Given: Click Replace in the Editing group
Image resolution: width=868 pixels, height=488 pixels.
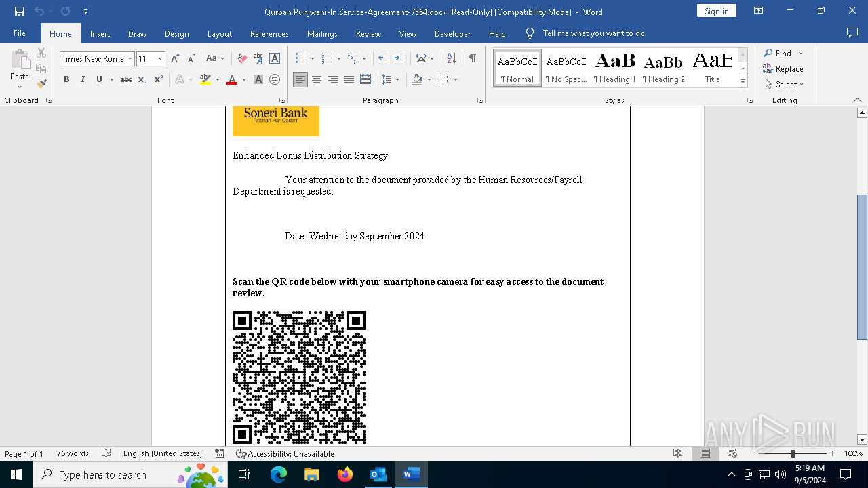Looking at the screenshot, I should pyautogui.click(x=783, y=68).
